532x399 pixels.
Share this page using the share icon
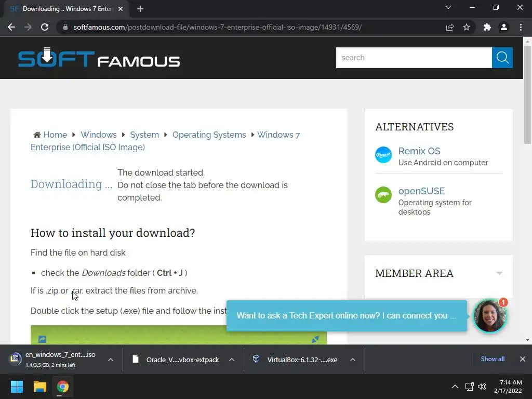450,27
